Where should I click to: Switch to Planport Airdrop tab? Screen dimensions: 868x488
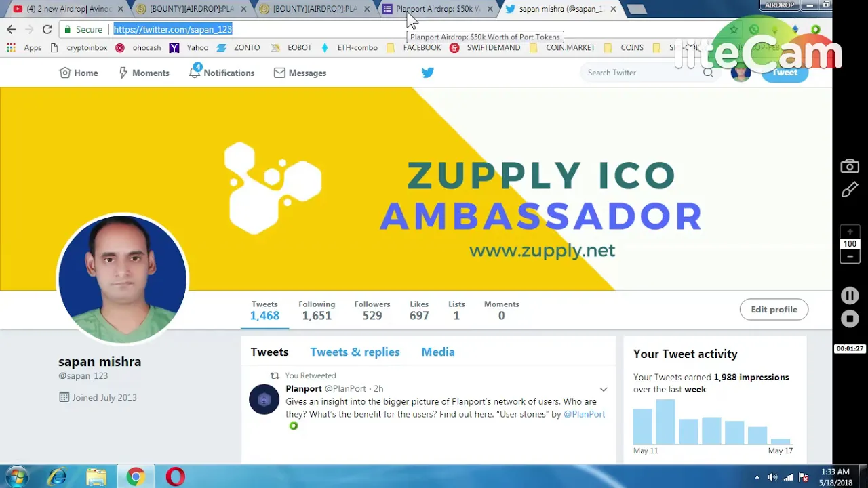[x=437, y=9]
